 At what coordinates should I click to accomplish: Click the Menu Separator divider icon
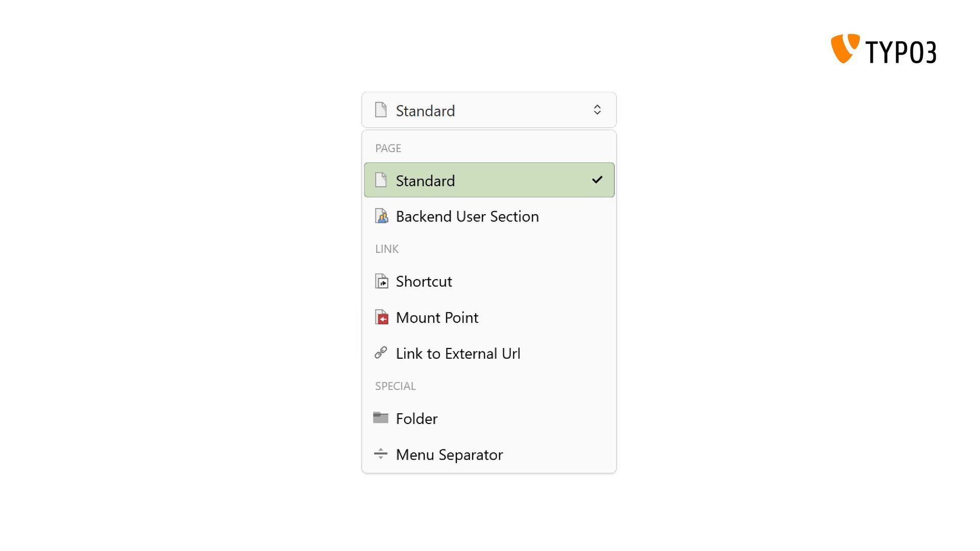[x=381, y=454]
